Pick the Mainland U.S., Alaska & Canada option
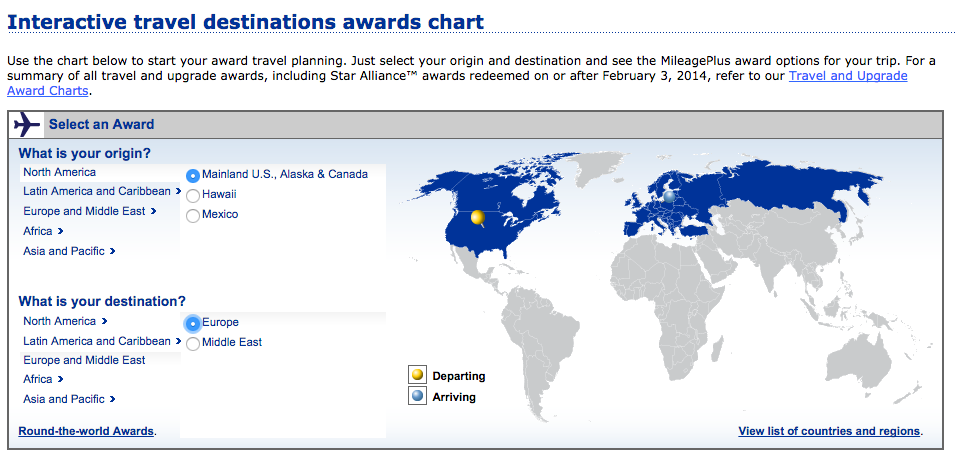 193,174
